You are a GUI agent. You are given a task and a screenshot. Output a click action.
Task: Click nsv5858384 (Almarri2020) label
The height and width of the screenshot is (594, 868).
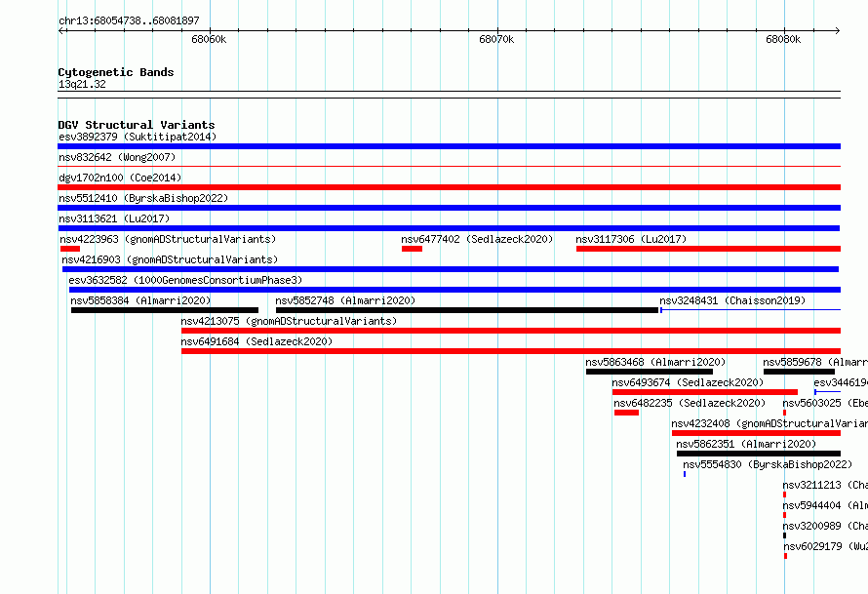click(x=140, y=300)
